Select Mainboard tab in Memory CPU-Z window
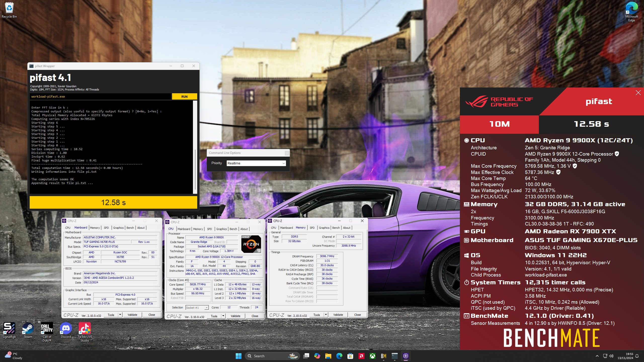 tap(287, 228)
